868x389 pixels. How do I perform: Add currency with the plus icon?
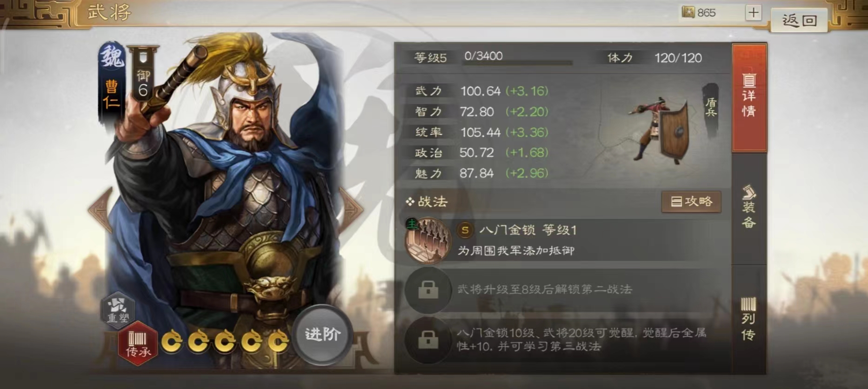pyautogui.click(x=754, y=12)
